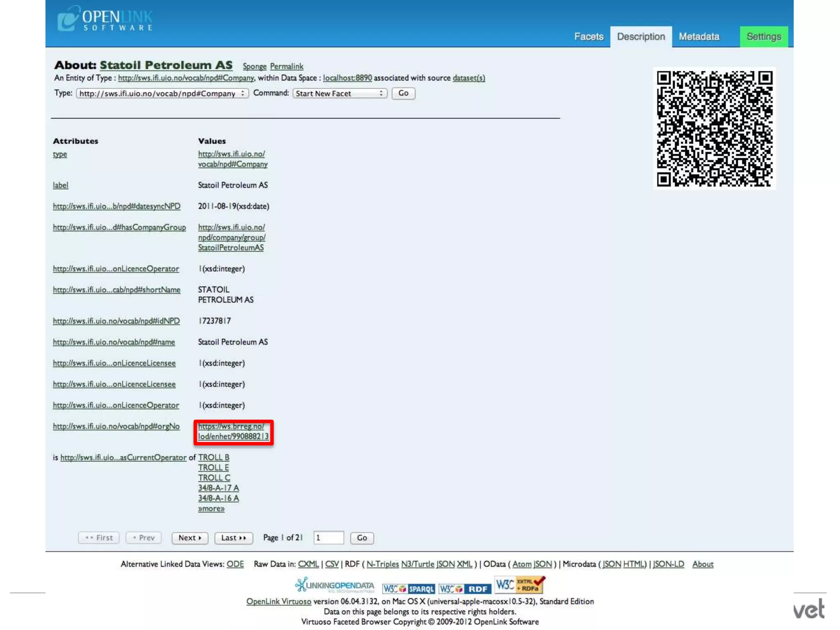840x630 pixels.
Task: Open the npd#idNPD attribute link
Action: pos(116,321)
